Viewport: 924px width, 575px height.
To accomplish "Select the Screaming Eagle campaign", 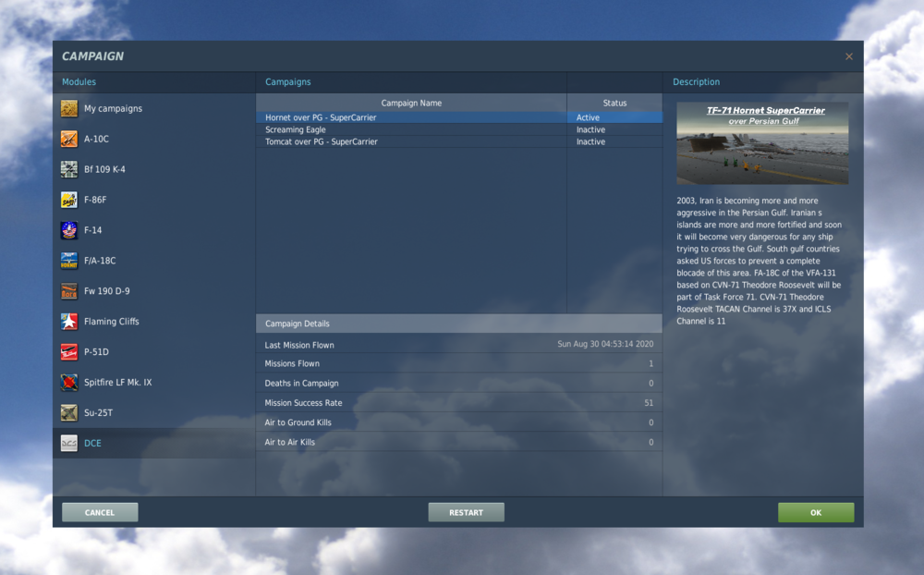I will (x=296, y=129).
